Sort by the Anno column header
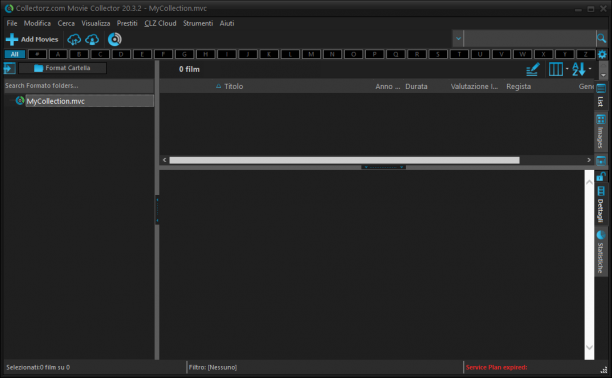The width and height of the screenshot is (612, 378). point(387,86)
